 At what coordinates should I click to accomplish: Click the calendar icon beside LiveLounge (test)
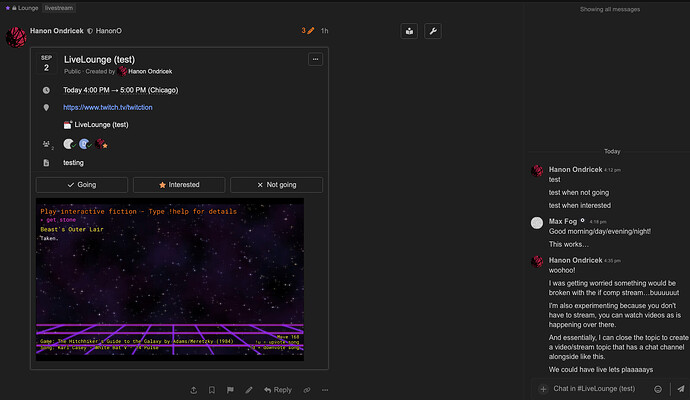(67, 125)
